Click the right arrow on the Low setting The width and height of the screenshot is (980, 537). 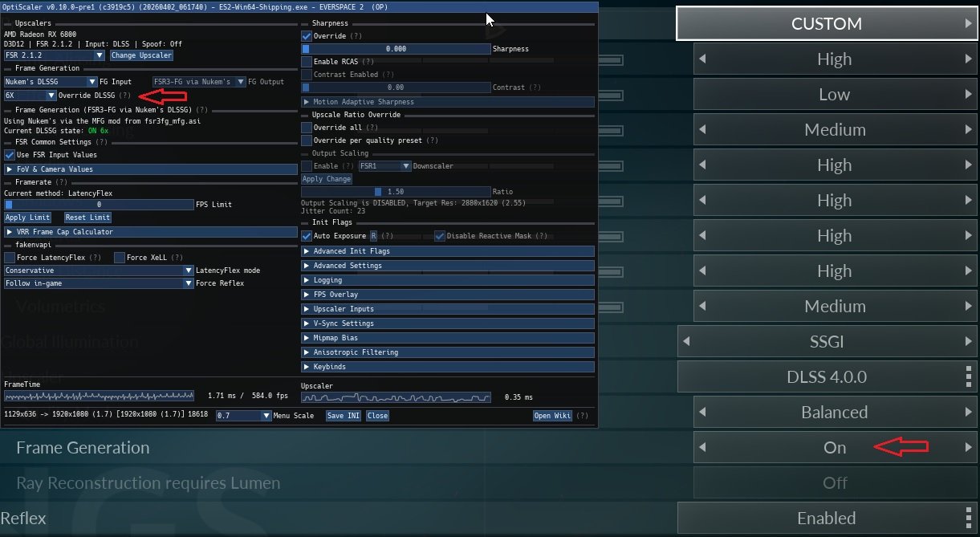click(968, 95)
